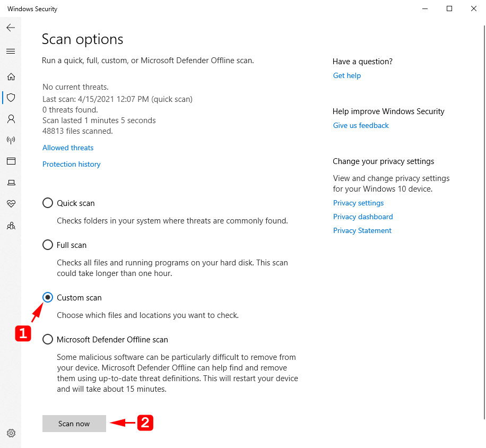486x448 pixels.
Task: Click the 'Have a question?' heading
Action: [x=362, y=62]
